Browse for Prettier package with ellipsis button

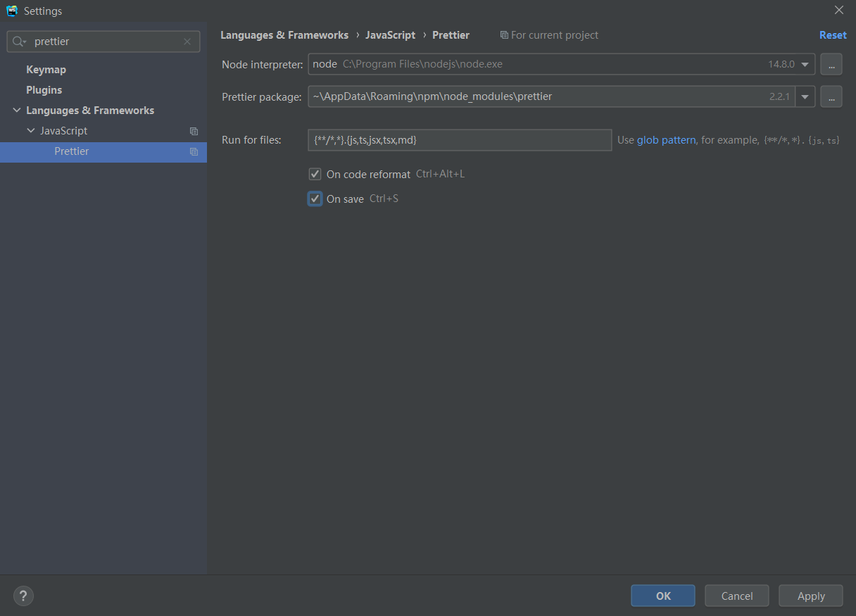831,96
